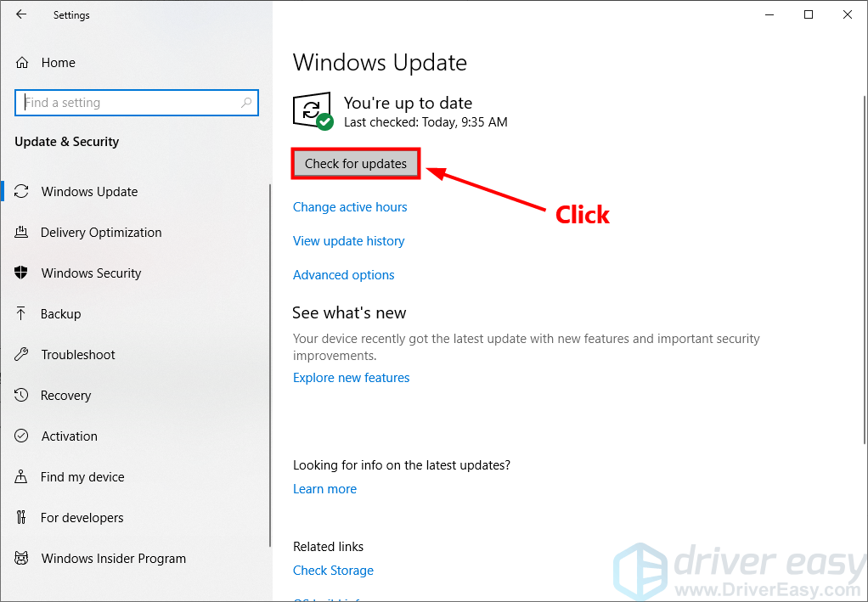
Task: Click the update status icon with green check
Action: tap(313, 111)
